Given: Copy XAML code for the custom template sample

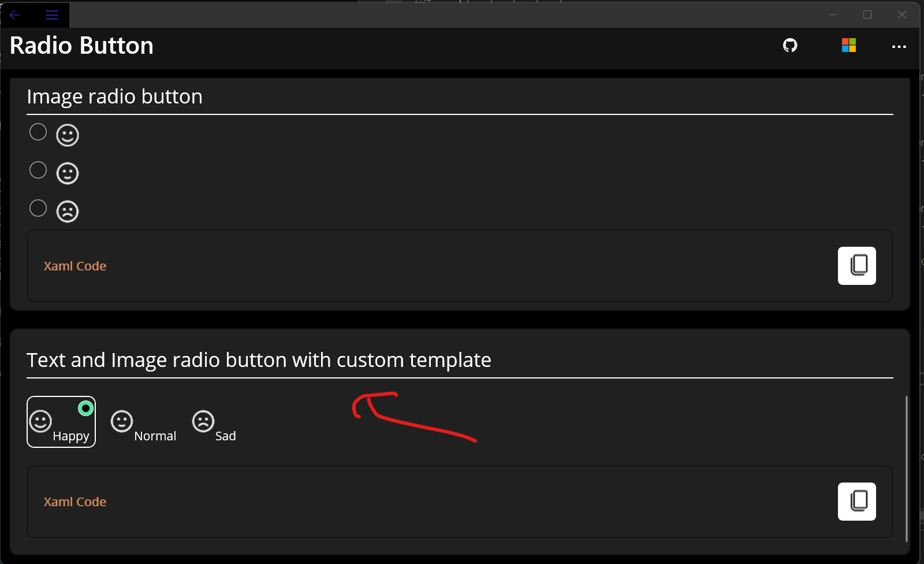Looking at the screenshot, I should pyautogui.click(x=857, y=502).
